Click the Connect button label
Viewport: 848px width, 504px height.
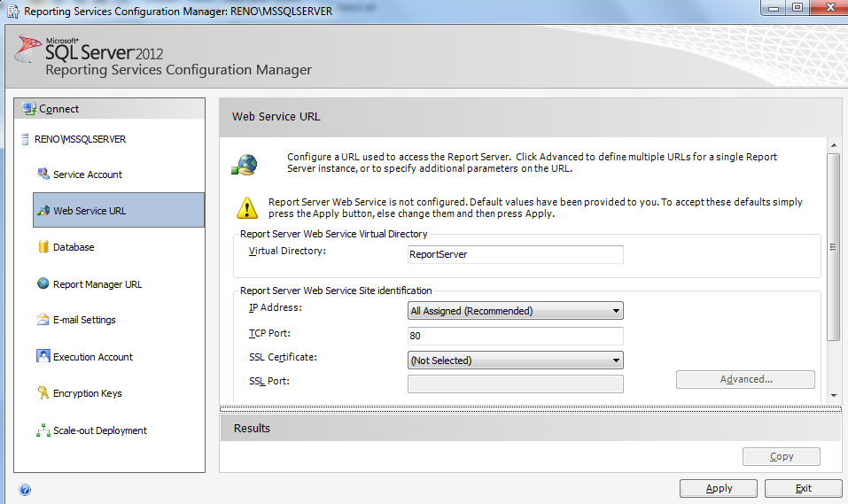[59, 109]
